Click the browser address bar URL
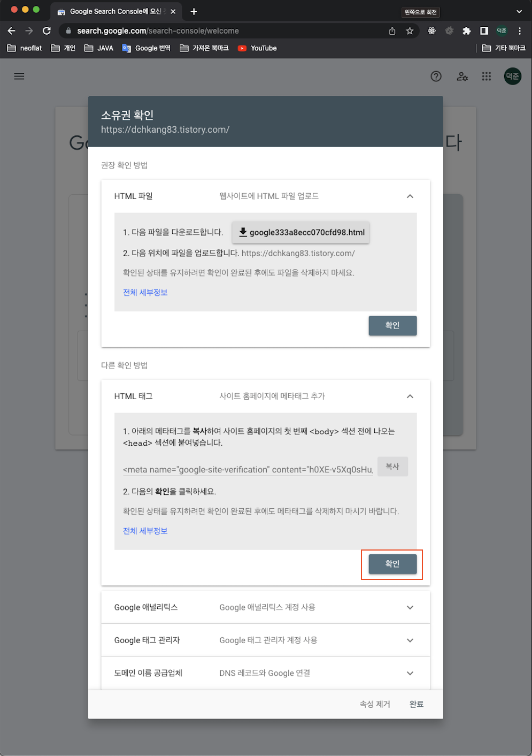The width and height of the screenshot is (532, 756). 158,31
